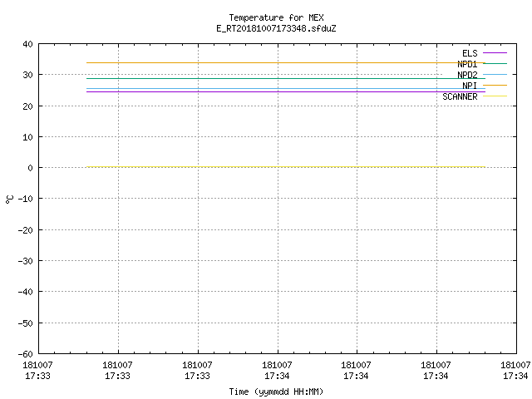Click the NPD2 legend label
Screen dimensions: 532x399
467,75
